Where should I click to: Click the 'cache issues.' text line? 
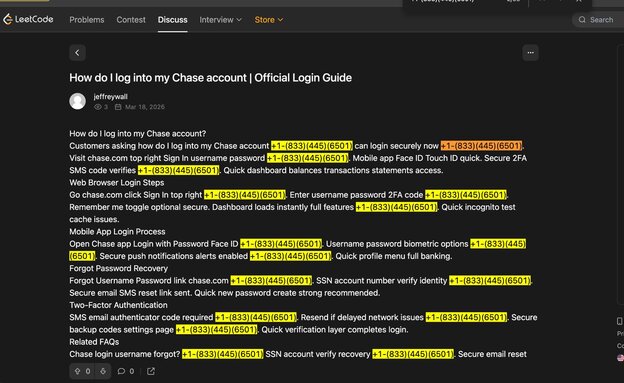pyautogui.click(x=94, y=219)
